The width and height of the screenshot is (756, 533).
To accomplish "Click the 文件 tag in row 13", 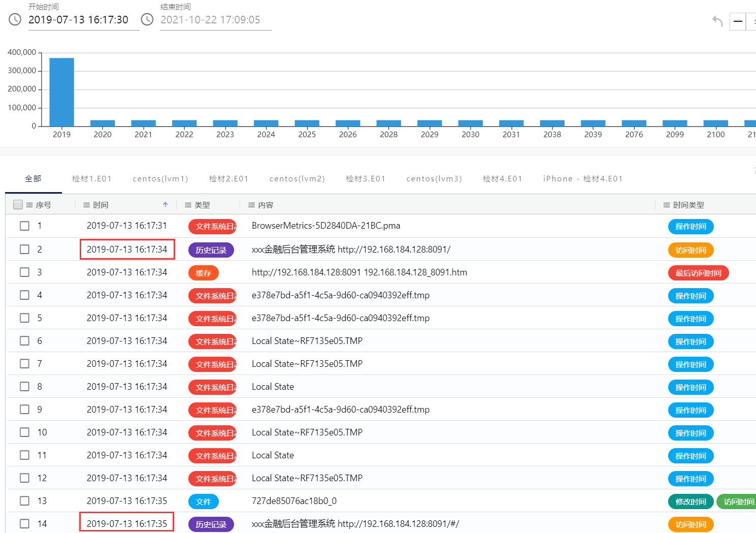I will [x=204, y=501].
